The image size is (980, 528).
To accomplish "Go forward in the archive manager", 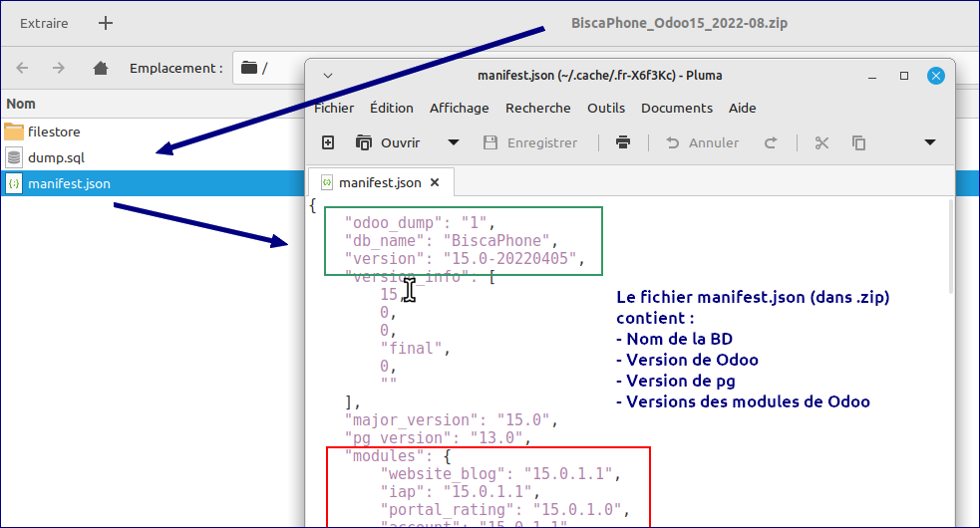I will point(59,68).
